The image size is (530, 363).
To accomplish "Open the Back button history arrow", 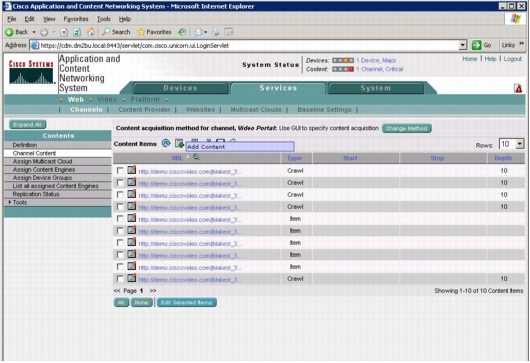I will point(34,32).
